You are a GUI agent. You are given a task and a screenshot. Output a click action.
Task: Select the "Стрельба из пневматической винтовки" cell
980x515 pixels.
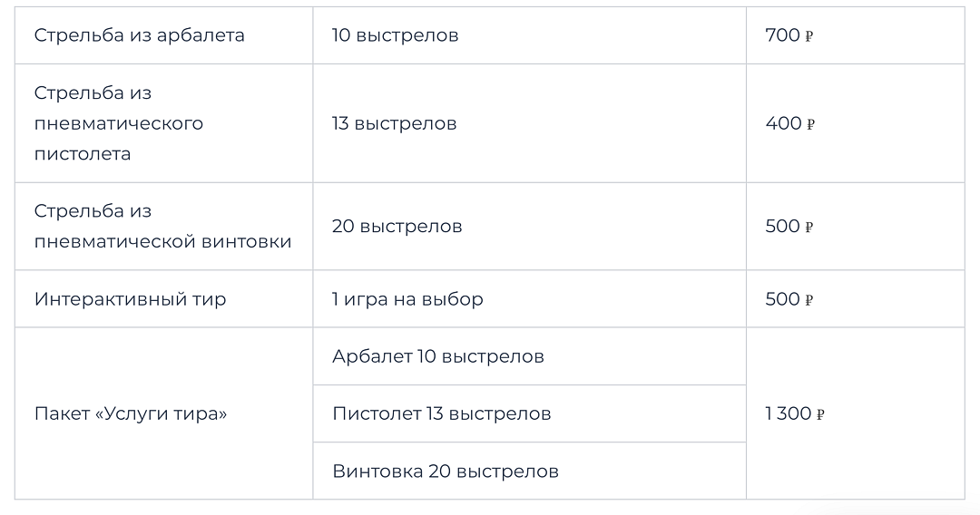(163, 227)
